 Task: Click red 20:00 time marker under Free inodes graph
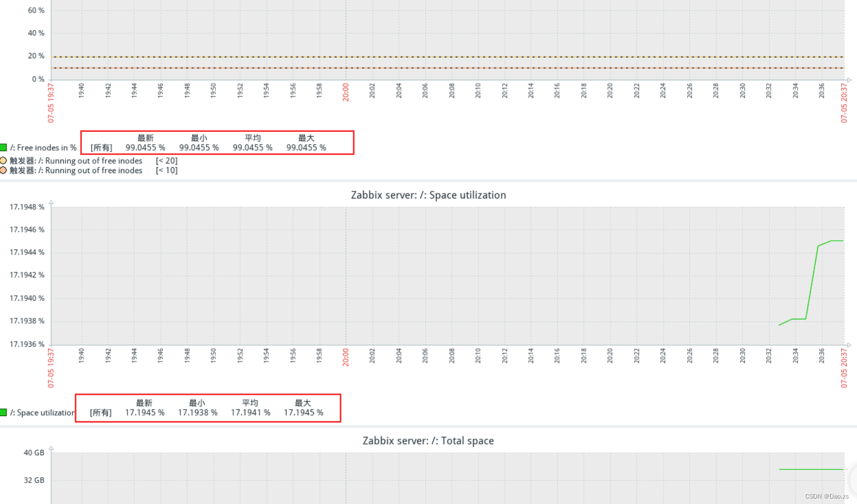(x=346, y=92)
